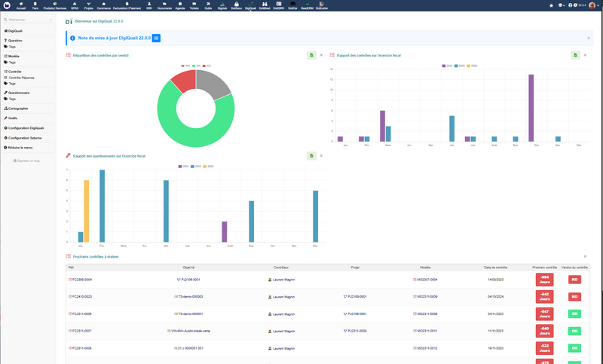603x364 pixels.
Task: Open the Agenda module in top bar
Action: point(180,5)
